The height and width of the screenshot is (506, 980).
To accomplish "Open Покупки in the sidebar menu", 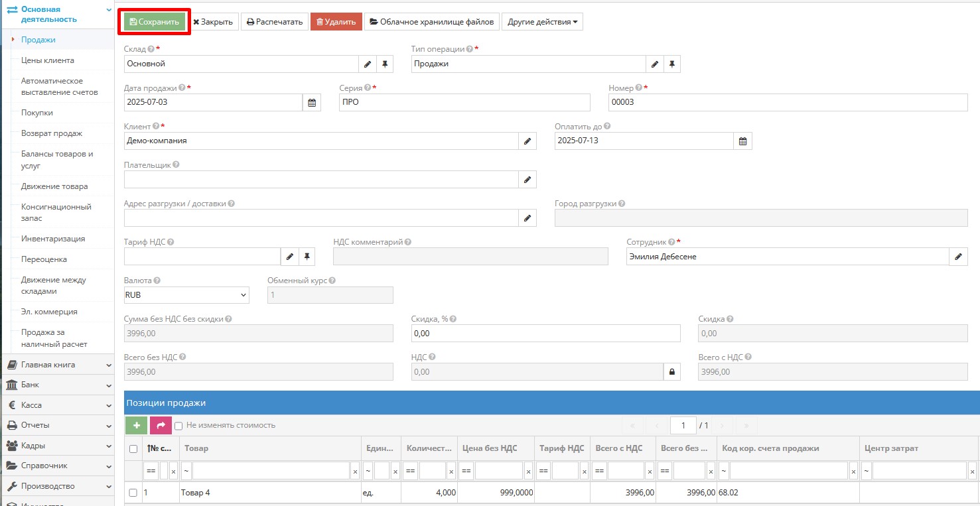I will tap(37, 113).
